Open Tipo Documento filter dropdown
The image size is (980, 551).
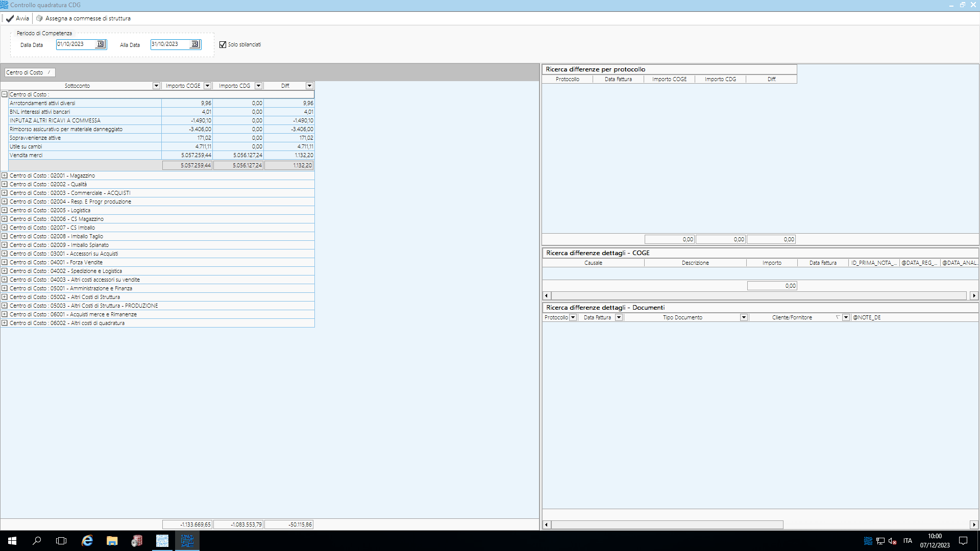pos(744,317)
